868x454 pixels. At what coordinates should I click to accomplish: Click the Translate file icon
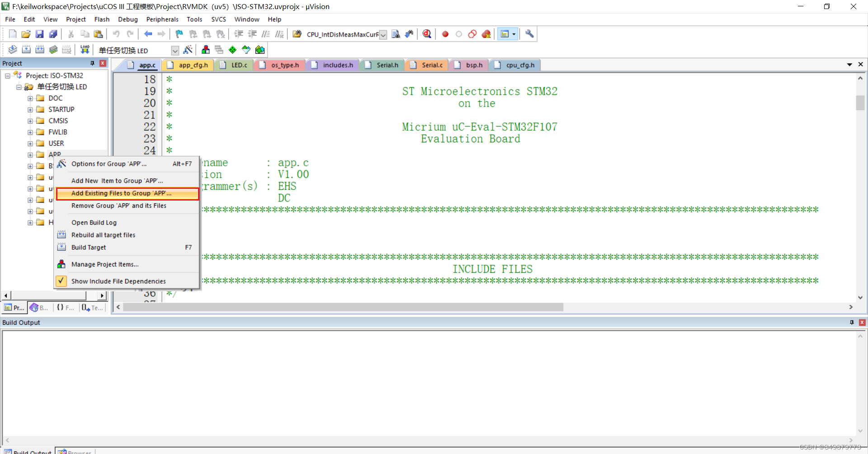[x=13, y=50]
